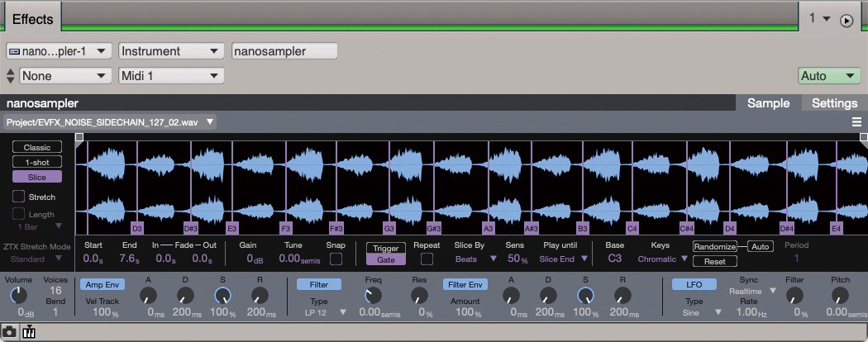Toggle the Snap checkbox
868x342 pixels.
click(x=336, y=259)
